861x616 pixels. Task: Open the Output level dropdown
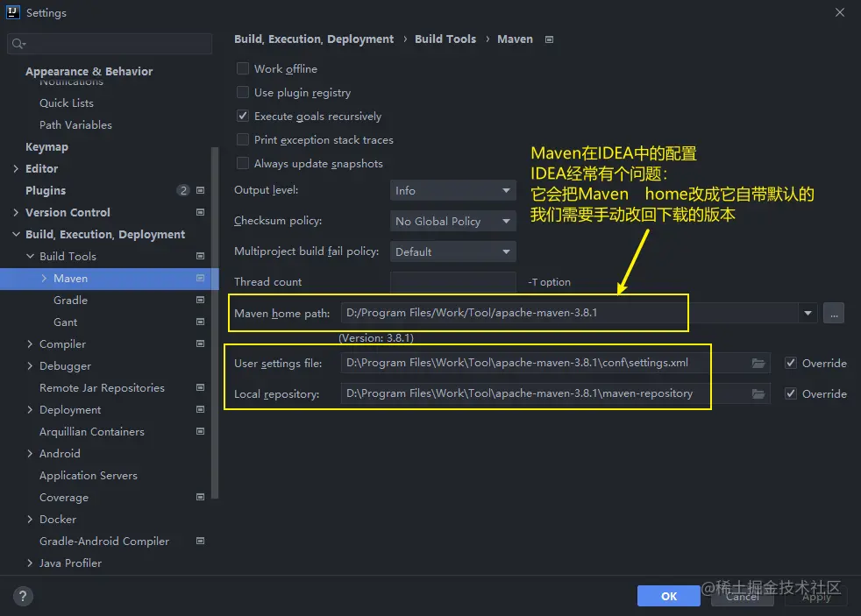click(x=453, y=190)
